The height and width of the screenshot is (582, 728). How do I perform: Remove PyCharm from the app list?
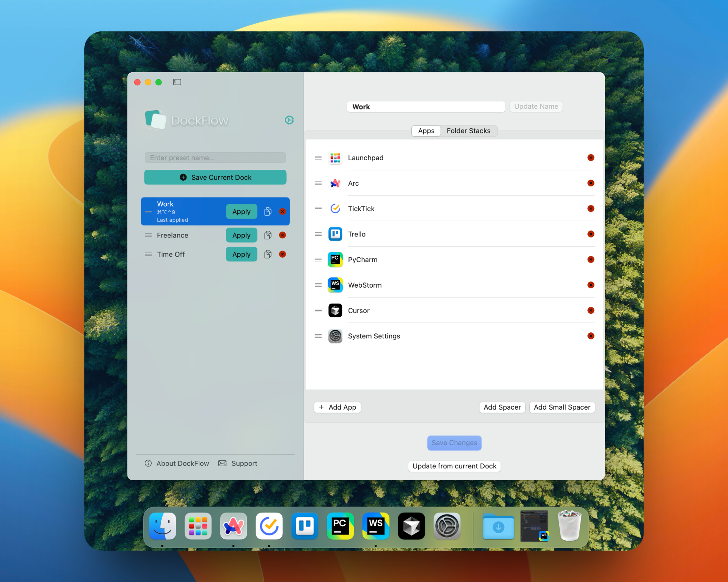(x=591, y=260)
